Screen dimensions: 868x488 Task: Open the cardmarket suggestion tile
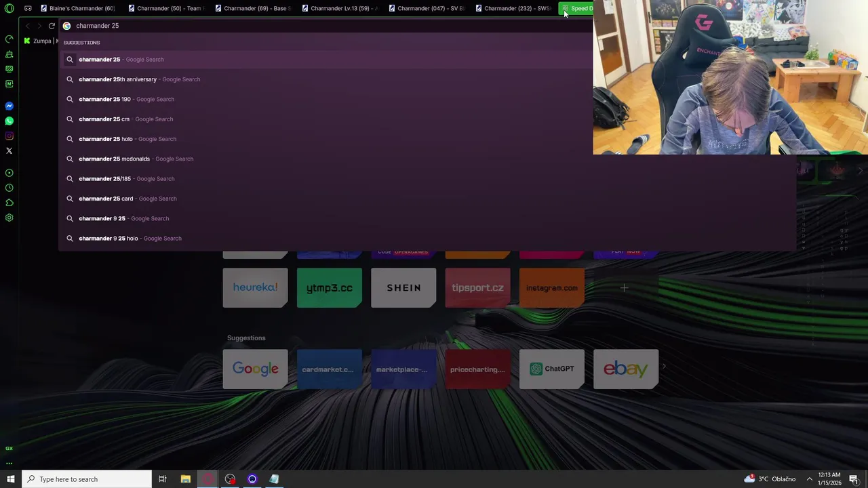[x=330, y=369]
